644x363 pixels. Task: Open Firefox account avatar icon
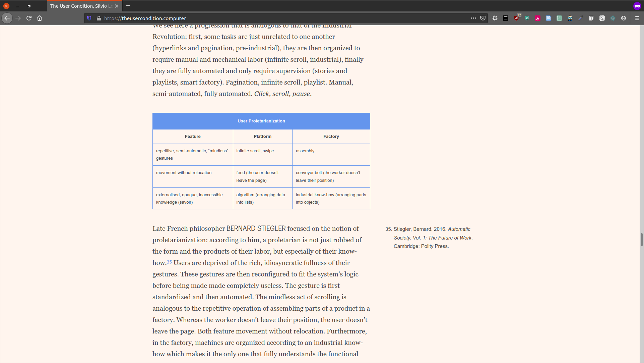[x=624, y=18]
